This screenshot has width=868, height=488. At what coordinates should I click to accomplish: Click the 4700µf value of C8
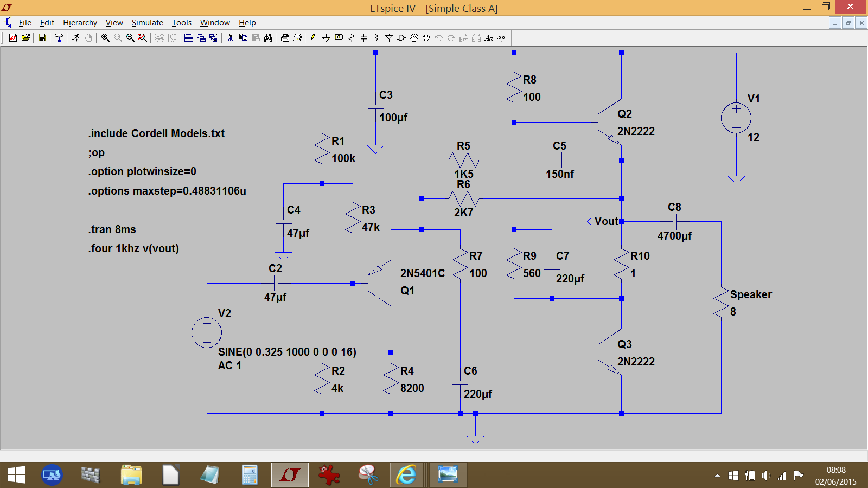click(x=674, y=236)
